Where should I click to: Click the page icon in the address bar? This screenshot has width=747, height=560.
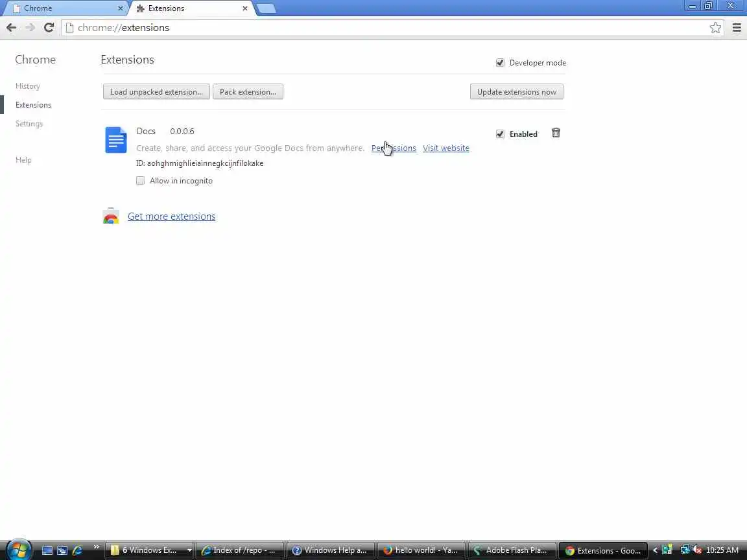click(69, 28)
